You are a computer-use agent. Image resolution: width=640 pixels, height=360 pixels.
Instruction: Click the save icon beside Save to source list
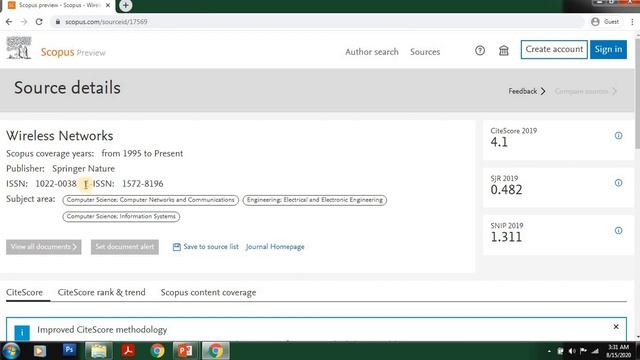pos(177,247)
